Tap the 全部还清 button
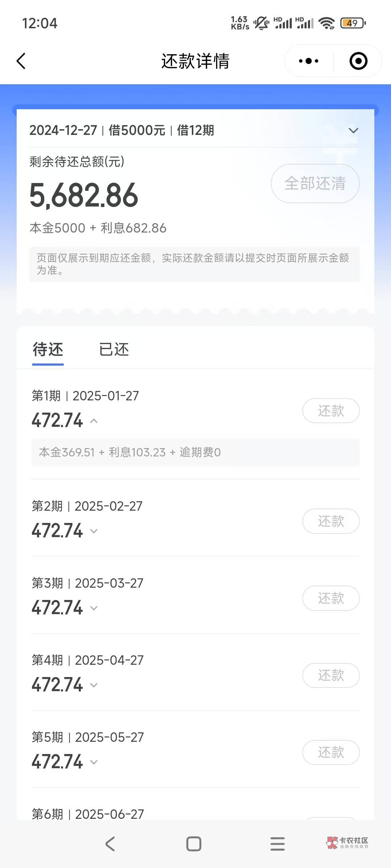Viewport: 391px width, 868px height. [315, 183]
